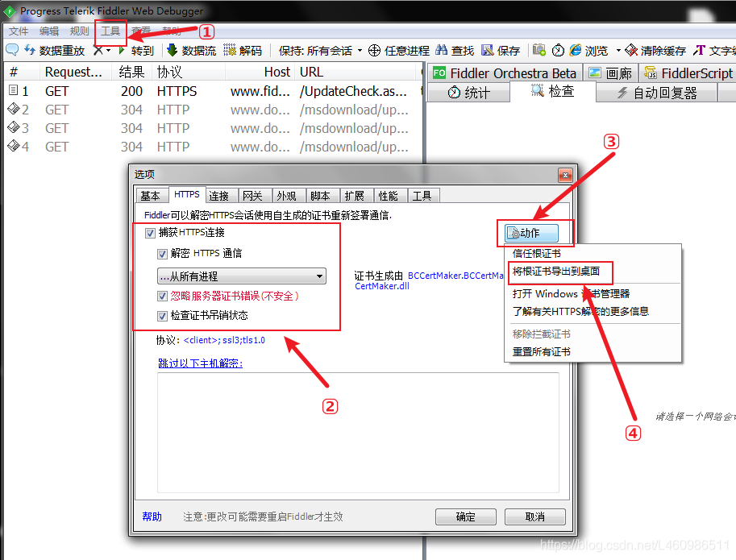Open the 文件 menu
This screenshot has height=560, width=736.
tap(19, 31)
